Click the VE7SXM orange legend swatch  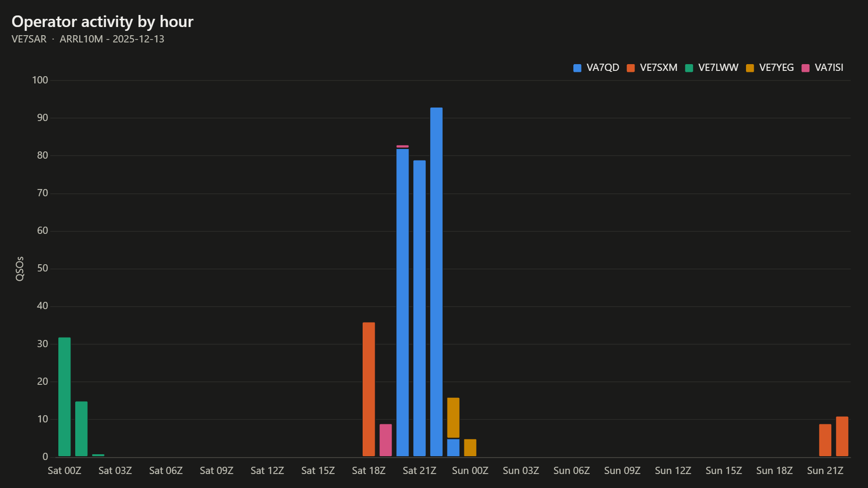click(631, 68)
